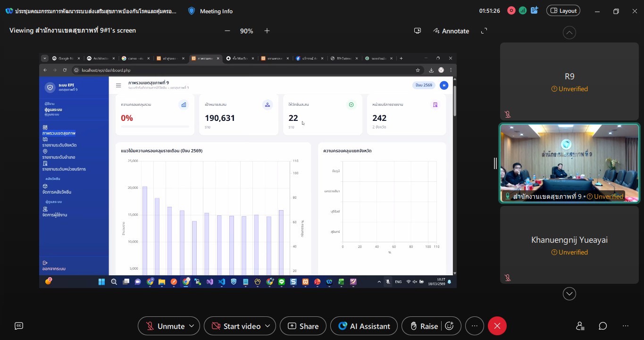Raise your hand
This screenshot has width=644, height=340.
click(424, 326)
